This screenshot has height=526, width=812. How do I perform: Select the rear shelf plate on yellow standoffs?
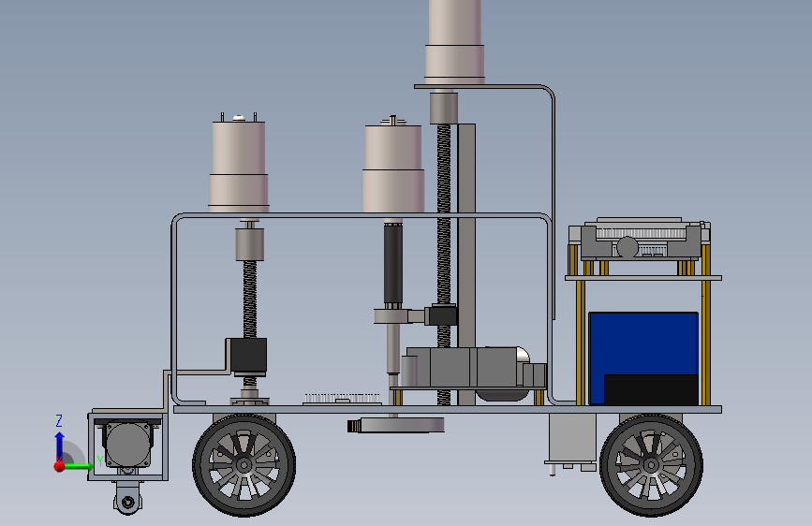click(643, 278)
